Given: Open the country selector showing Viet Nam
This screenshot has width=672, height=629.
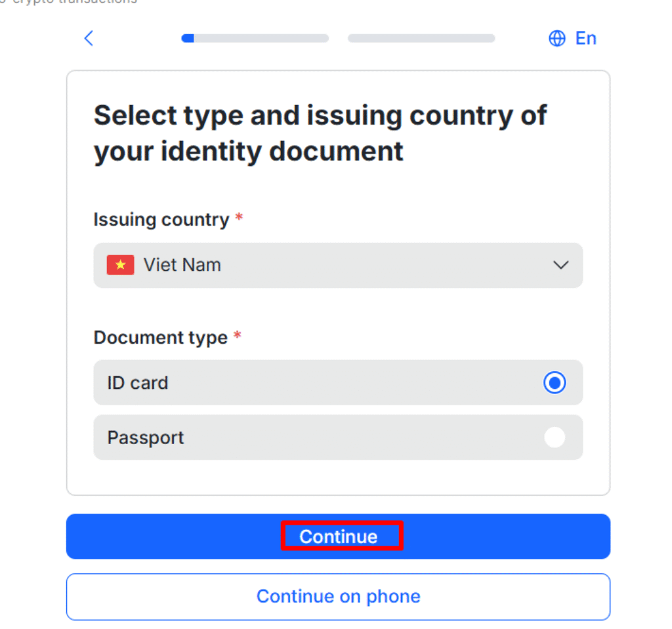Looking at the screenshot, I should pyautogui.click(x=337, y=265).
